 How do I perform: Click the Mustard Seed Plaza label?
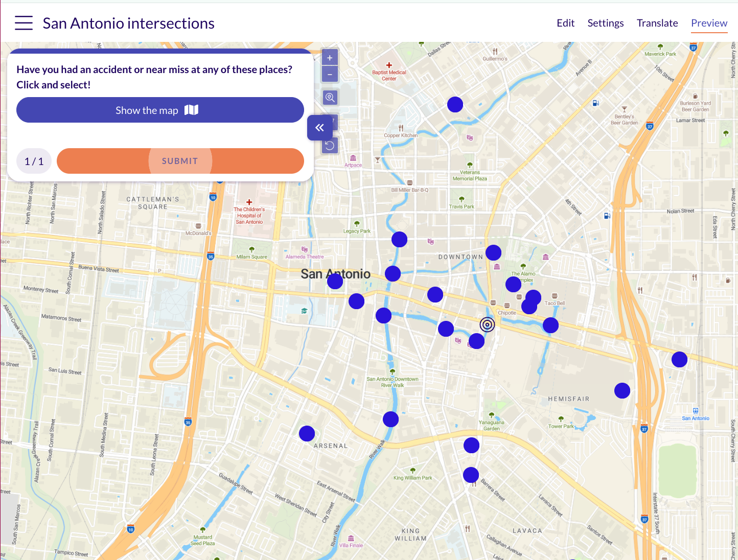pos(202,540)
